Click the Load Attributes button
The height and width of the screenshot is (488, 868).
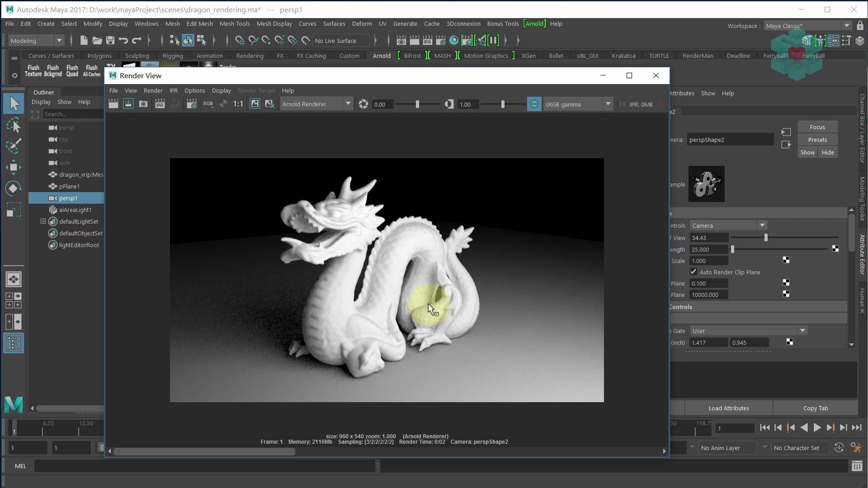[x=728, y=408]
